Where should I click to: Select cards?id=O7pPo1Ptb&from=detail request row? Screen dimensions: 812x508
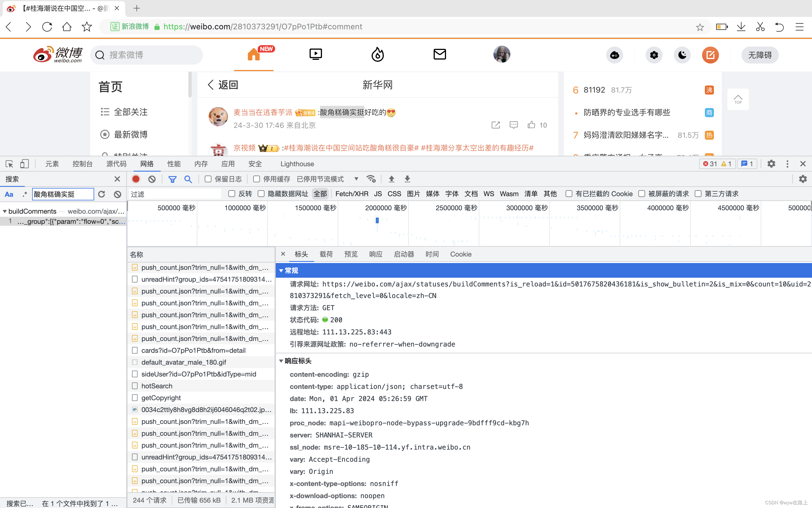pos(201,351)
